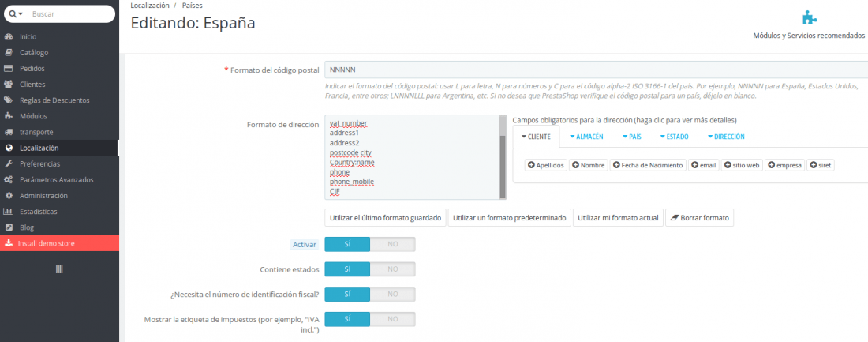Viewport: 868px width, 342px height.
Task: Click the plus icon on empresa
Action: (771, 165)
